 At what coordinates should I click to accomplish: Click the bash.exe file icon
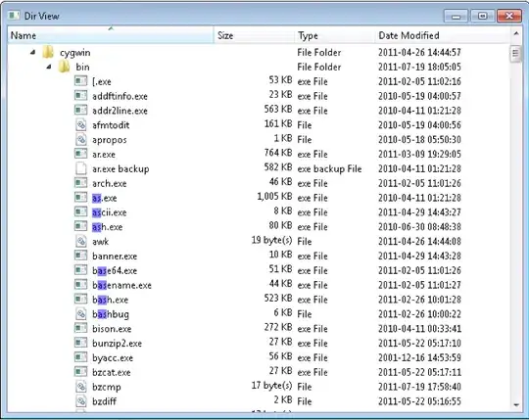(x=81, y=299)
